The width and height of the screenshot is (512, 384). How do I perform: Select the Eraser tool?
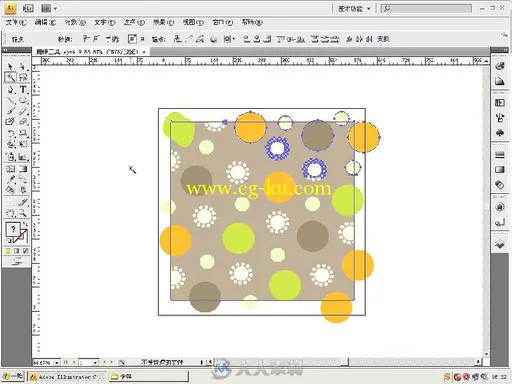pos(23,121)
